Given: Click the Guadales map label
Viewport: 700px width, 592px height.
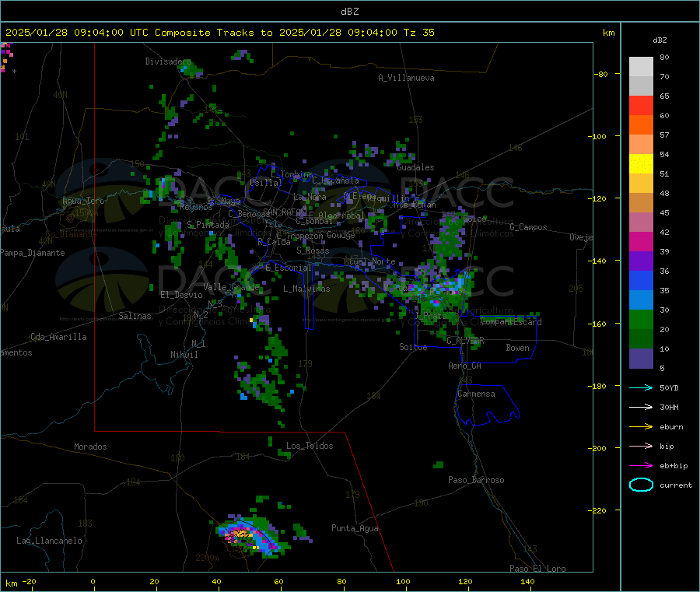Looking at the screenshot, I should coord(415,167).
